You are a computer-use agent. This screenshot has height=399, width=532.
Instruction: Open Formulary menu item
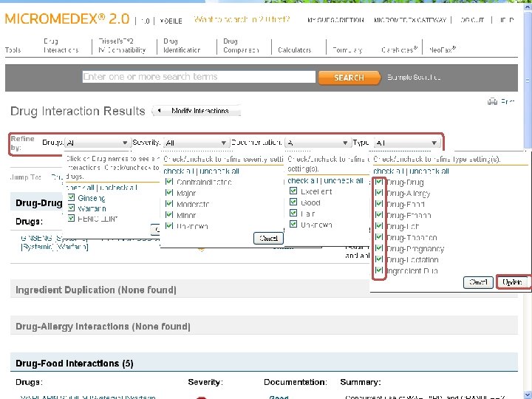pos(347,50)
